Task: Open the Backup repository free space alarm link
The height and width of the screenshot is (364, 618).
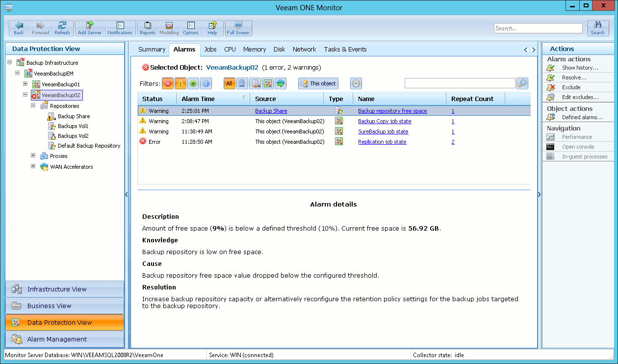Action: point(392,111)
